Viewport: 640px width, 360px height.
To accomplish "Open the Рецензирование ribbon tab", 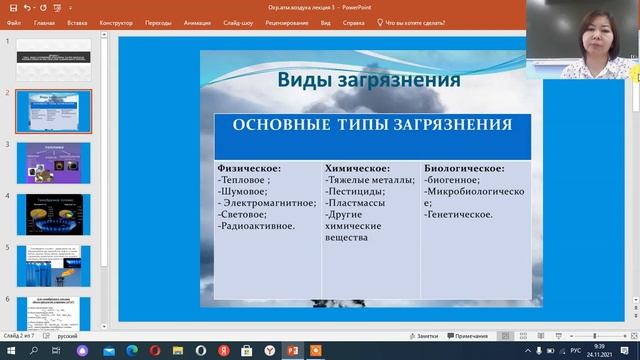I will point(287,23).
